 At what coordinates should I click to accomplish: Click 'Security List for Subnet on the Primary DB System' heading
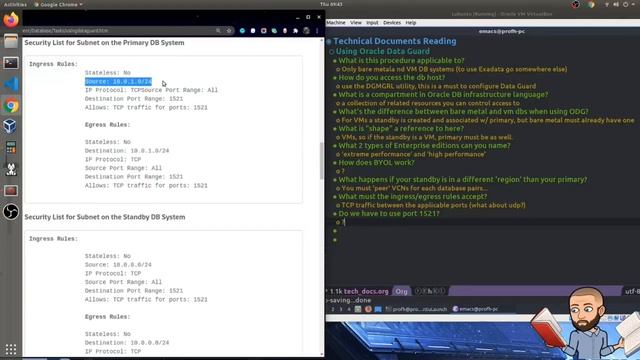point(104,43)
